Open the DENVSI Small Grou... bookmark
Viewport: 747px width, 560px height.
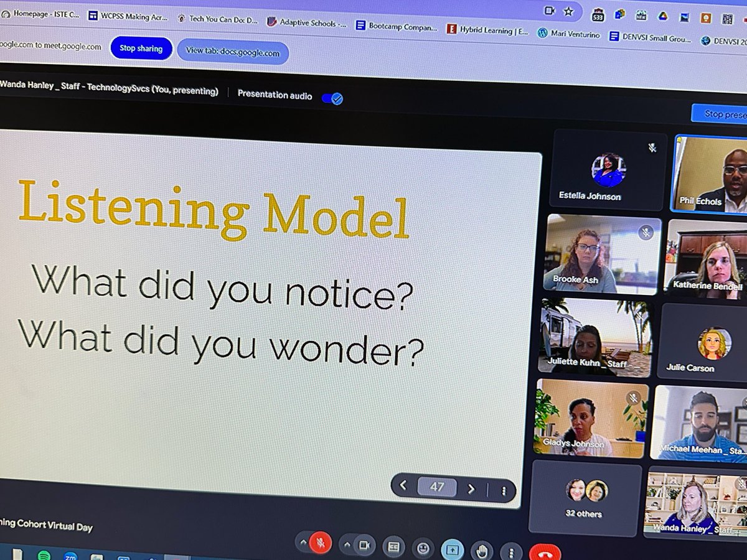651,37
